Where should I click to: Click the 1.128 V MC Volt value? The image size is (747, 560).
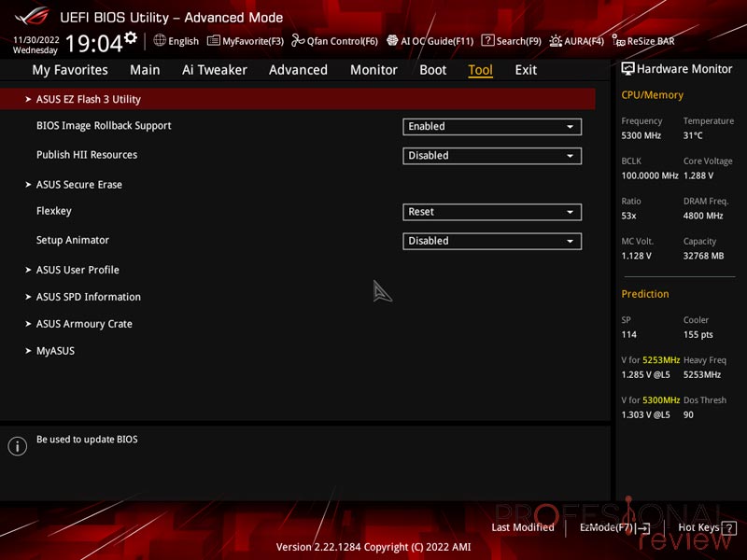(636, 256)
